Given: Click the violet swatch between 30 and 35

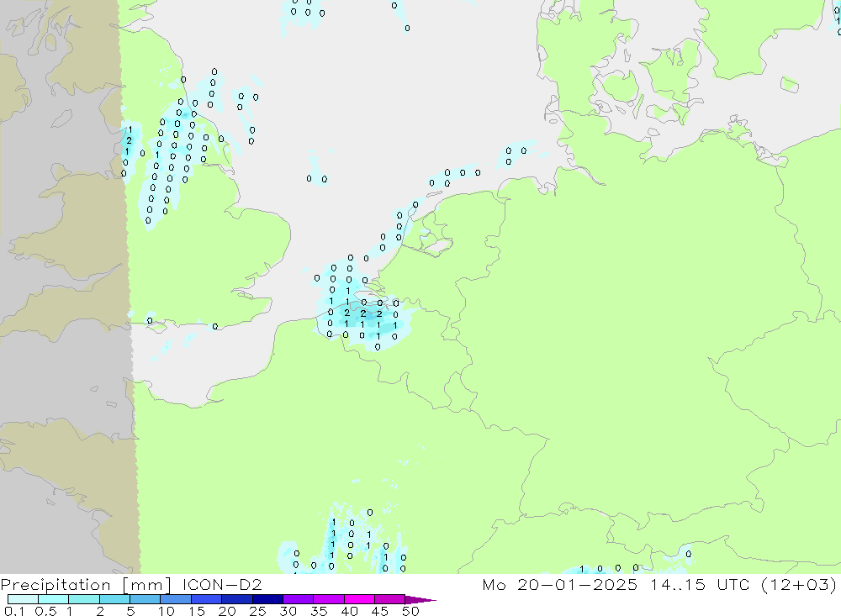Looking at the screenshot, I should click(x=298, y=599).
